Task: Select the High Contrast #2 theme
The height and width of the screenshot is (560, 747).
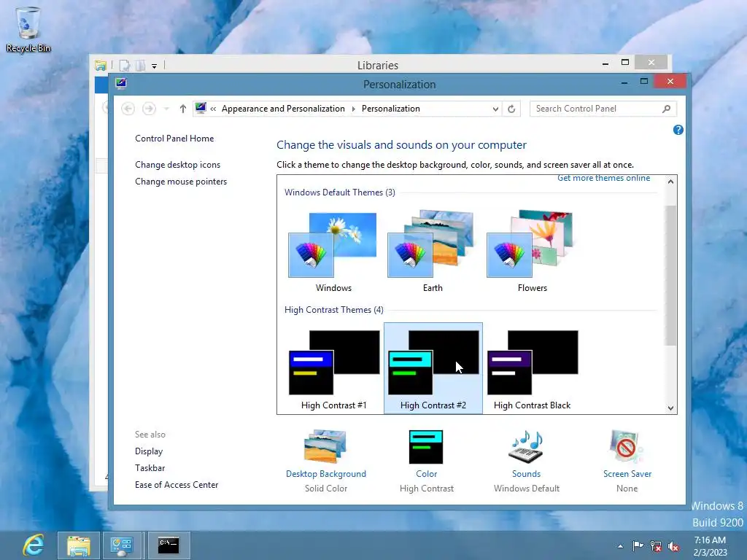Action: [433, 368]
